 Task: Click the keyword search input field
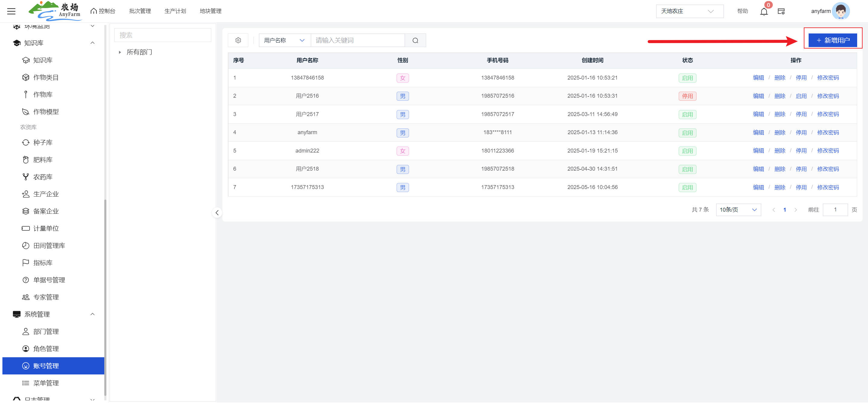pos(357,40)
